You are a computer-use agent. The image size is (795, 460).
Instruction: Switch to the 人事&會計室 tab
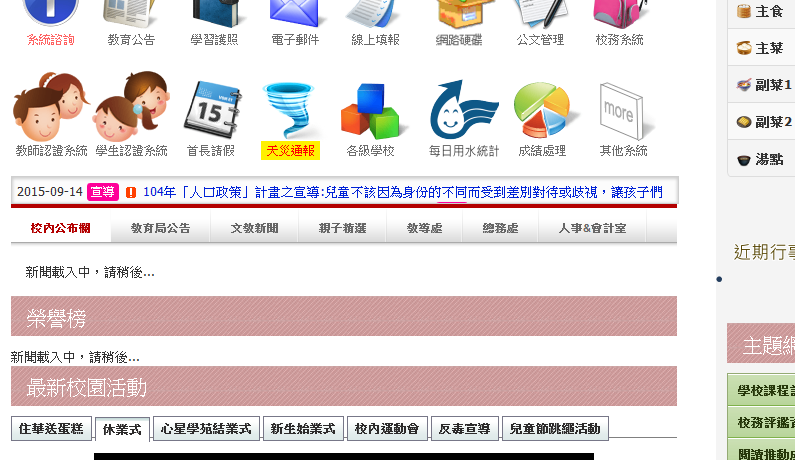(593, 228)
